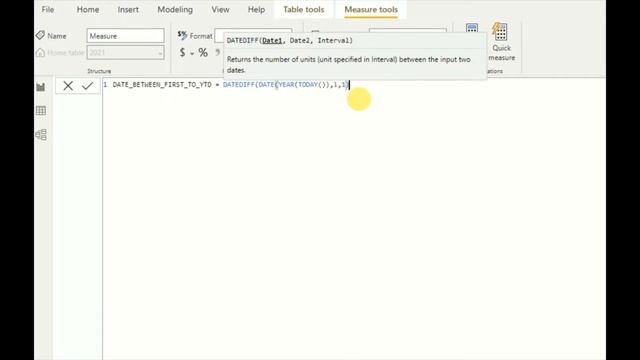Switch to the Table tools tab
640x360 pixels.
304,9
